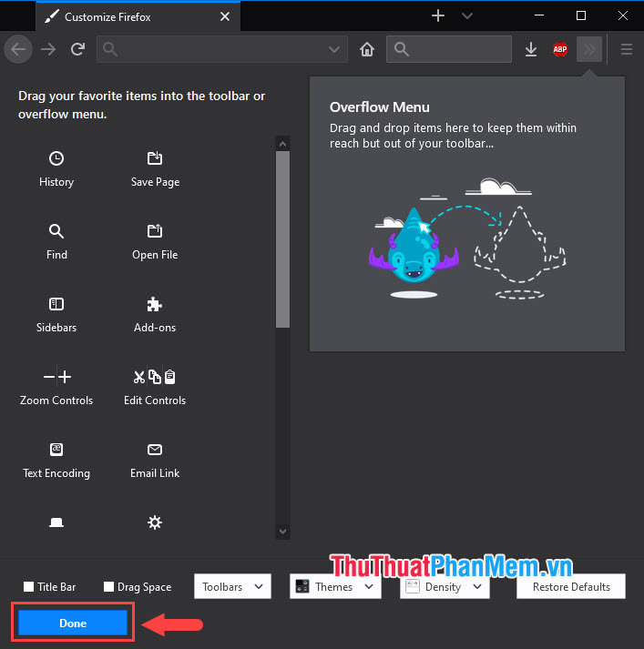644x649 pixels.
Task: Click the palette scrollbar thumb
Action: point(283,239)
